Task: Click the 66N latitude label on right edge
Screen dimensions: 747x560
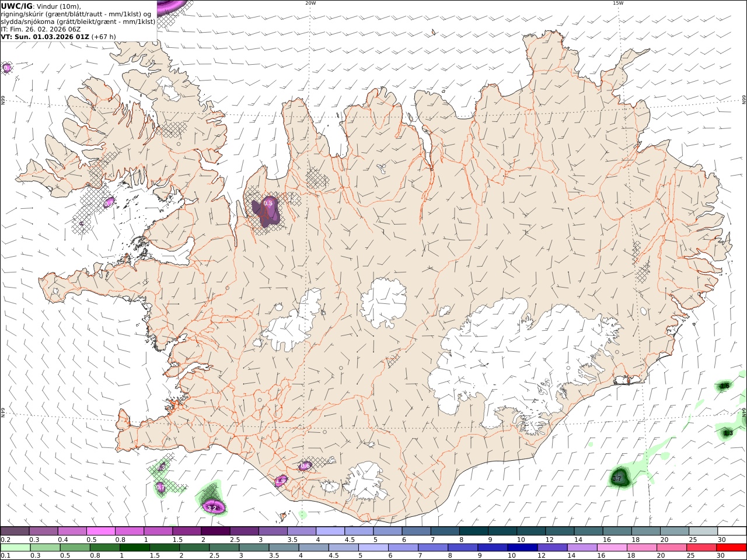Action: click(744, 100)
